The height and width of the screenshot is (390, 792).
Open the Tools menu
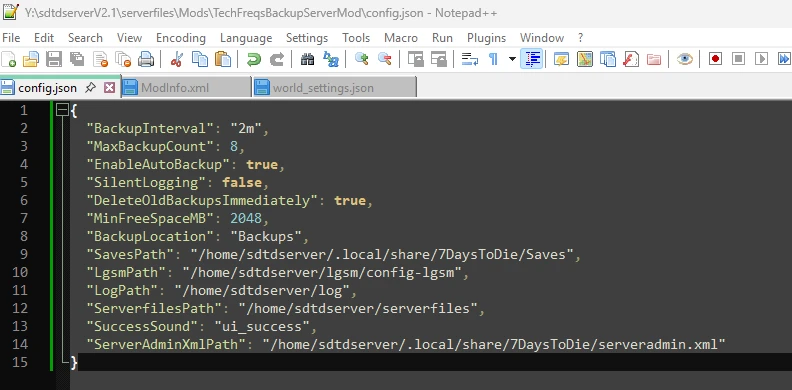click(x=356, y=38)
